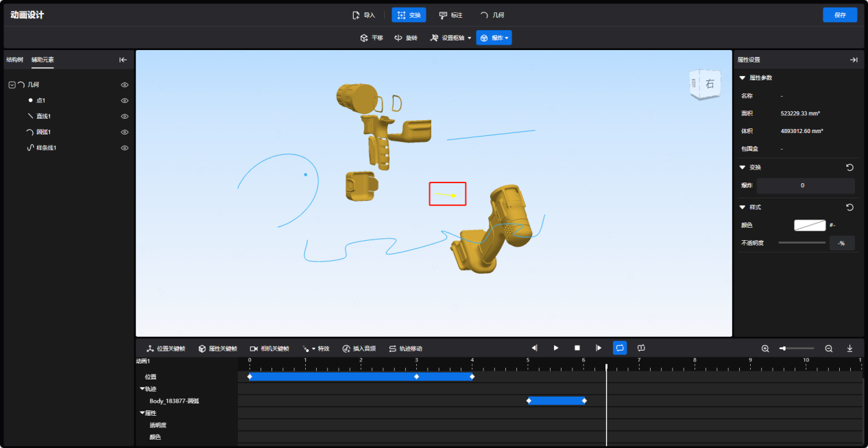The image size is (868, 448).
Task: Adjust the 不透明度 opacity slider
Action: click(x=801, y=243)
